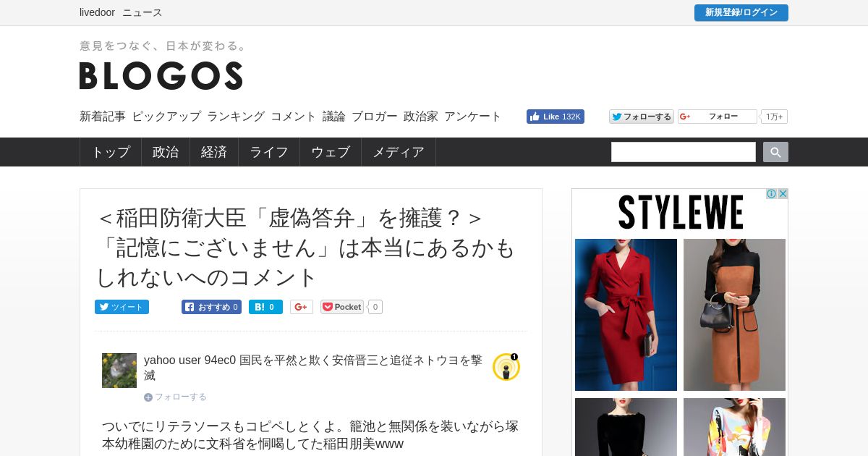Click the Hatena B! bookmark button
Image resolution: width=868 pixels, height=456 pixels.
tap(265, 307)
